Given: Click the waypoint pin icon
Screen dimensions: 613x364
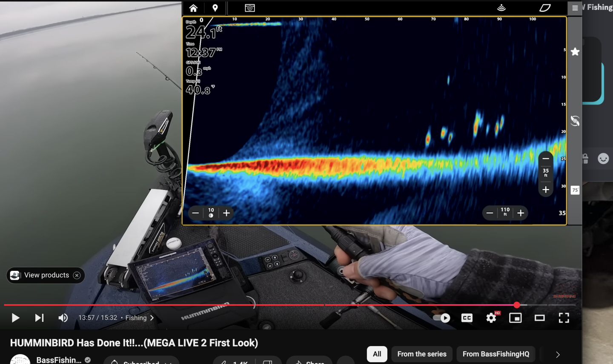Looking at the screenshot, I should click(x=215, y=8).
